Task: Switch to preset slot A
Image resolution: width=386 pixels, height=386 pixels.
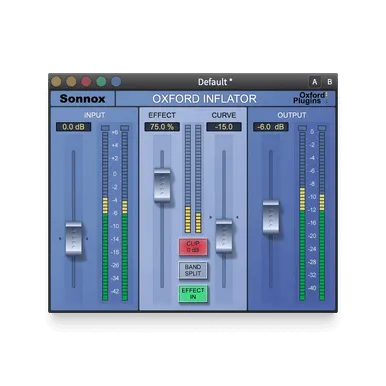Action: pos(314,82)
